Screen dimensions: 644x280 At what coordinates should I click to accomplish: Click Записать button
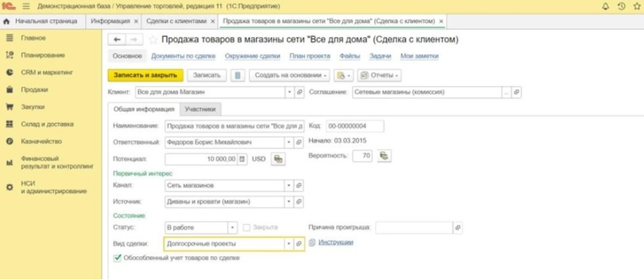(x=207, y=75)
